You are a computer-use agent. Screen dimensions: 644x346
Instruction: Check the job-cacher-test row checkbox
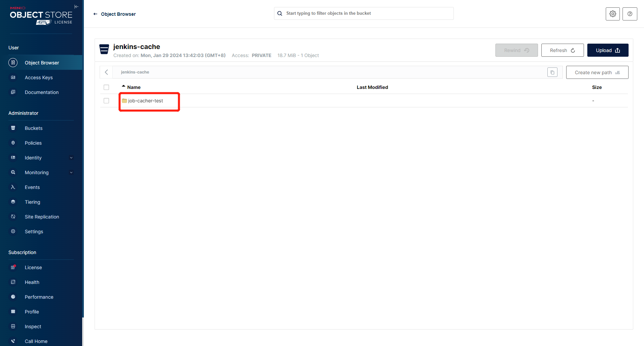(x=106, y=101)
